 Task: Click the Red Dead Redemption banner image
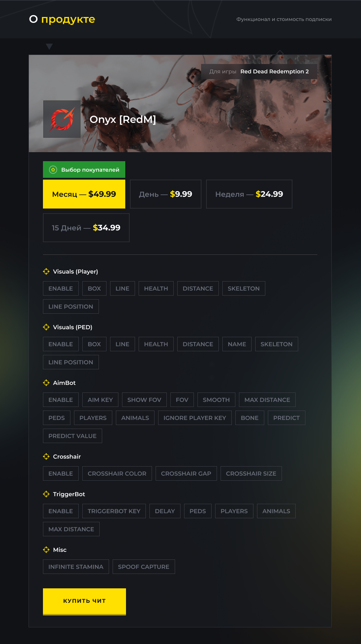point(180,103)
